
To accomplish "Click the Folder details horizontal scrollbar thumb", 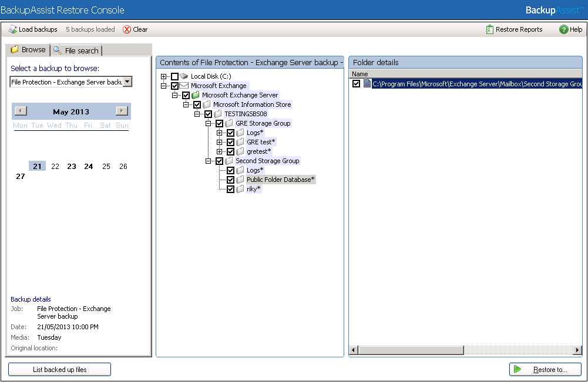I will (411, 350).
